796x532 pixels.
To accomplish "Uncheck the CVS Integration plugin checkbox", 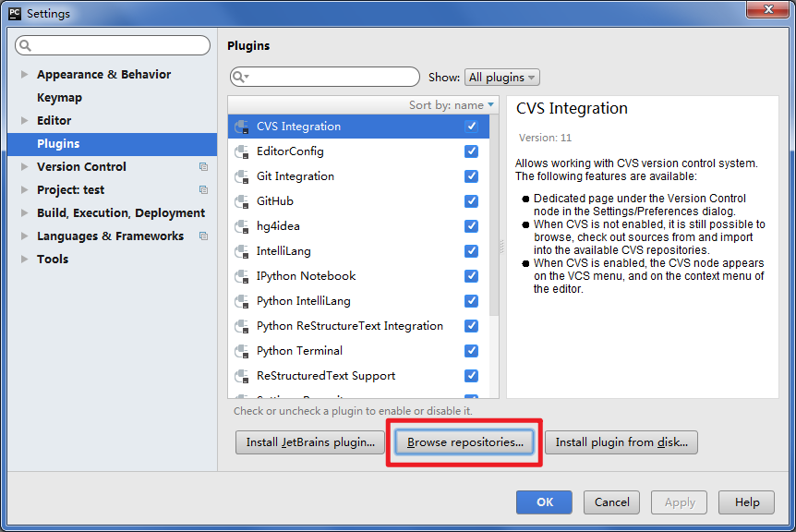I will [471, 127].
